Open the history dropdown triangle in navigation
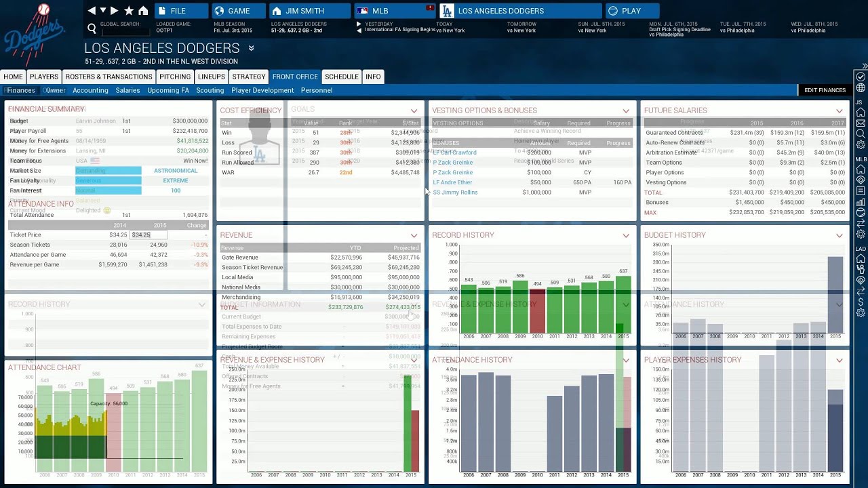This screenshot has height=488, width=868. (103, 11)
